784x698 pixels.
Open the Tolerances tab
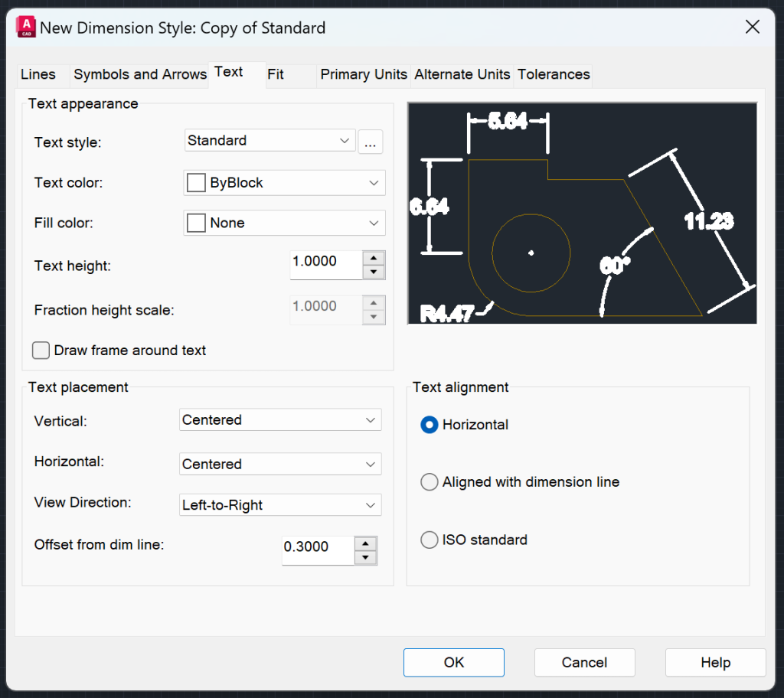(553, 74)
